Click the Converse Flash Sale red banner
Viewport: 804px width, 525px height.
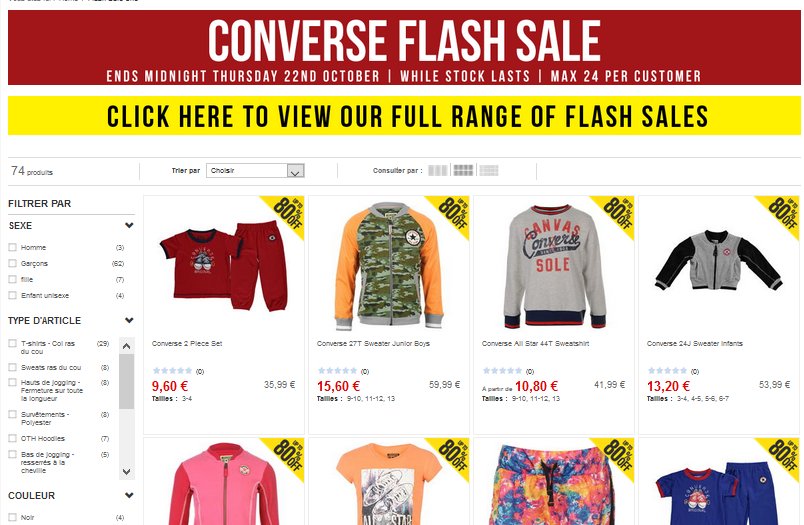[x=404, y=47]
